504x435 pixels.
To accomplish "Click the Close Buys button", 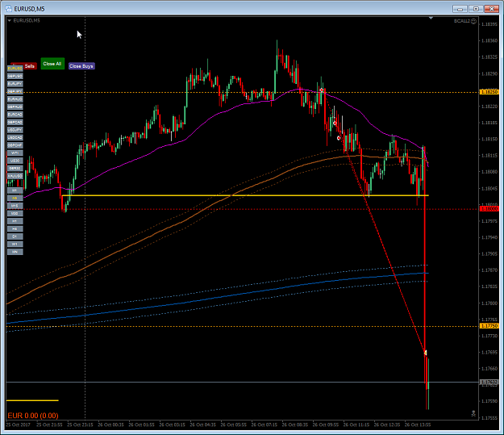I will (81, 66).
